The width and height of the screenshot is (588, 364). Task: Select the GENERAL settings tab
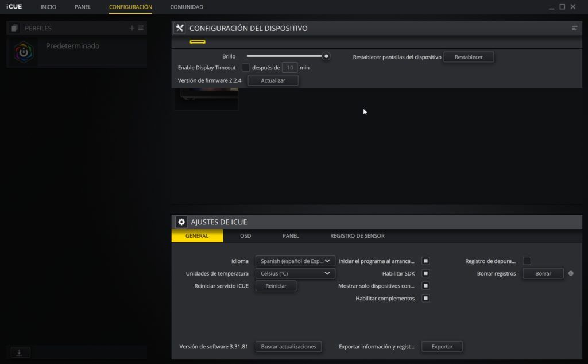pos(197,236)
